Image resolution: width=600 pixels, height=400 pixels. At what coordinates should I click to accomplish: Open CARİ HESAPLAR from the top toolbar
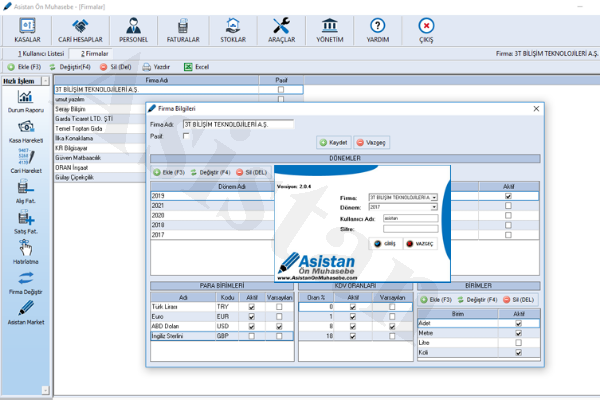pyautogui.click(x=80, y=30)
